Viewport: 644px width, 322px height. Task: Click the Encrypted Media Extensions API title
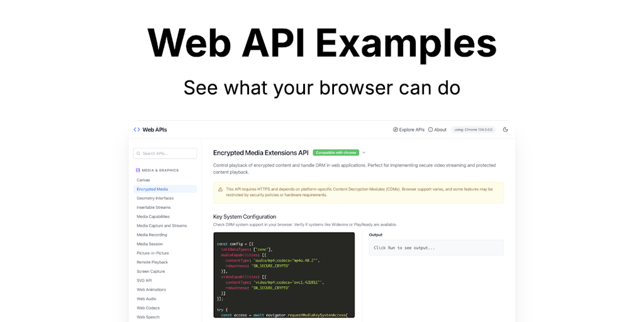261,153
